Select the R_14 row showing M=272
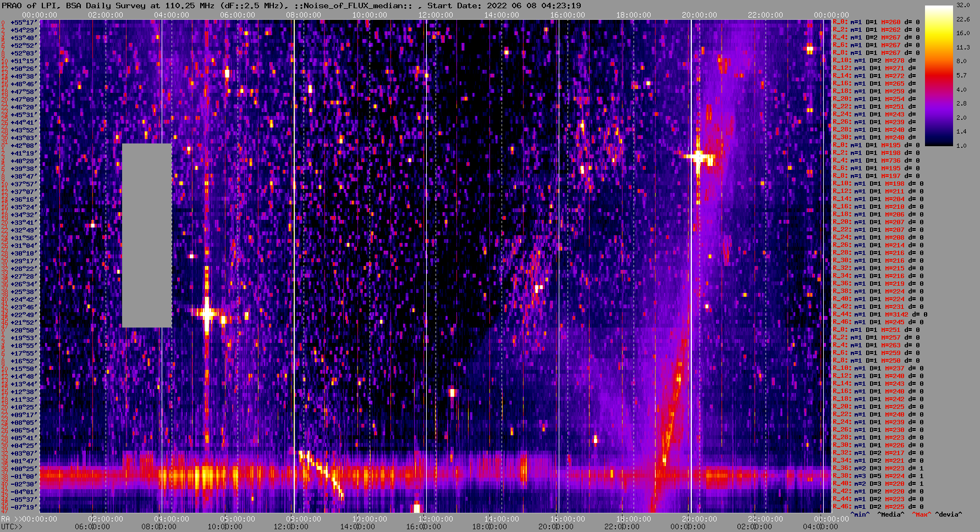Screen dimensions: 980x532 [874, 76]
